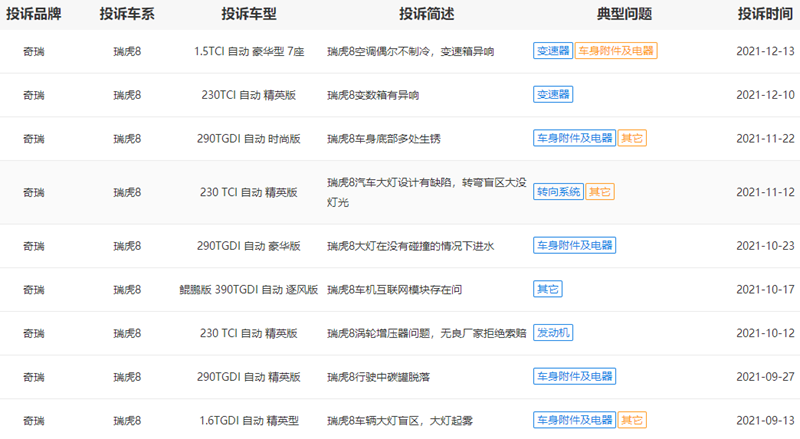Open complaint 瑞虎8空调偶尔不制冷，变速箱异响
This screenshot has height=439, width=800.
[x=411, y=52]
